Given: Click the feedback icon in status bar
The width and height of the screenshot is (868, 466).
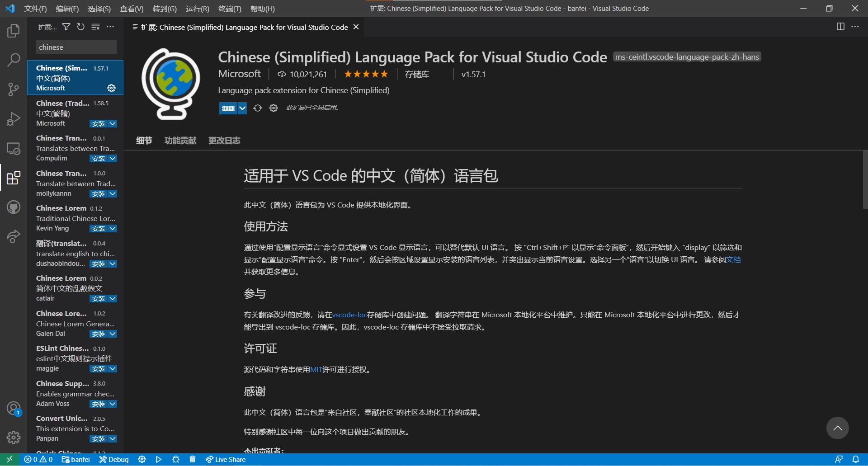Looking at the screenshot, I should click(x=839, y=460).
